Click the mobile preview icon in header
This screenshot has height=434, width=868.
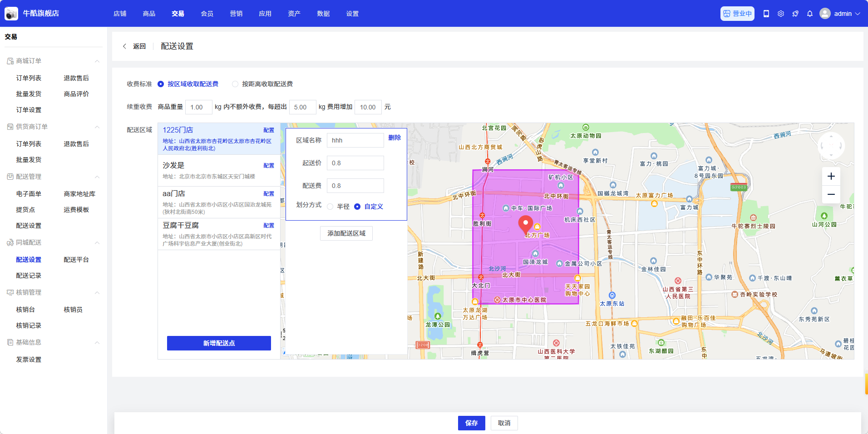(x=766, y=14)
